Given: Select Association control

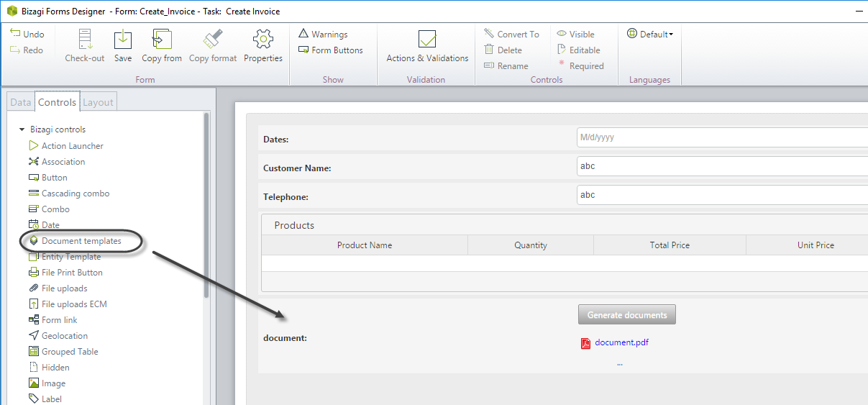Looking at the screenshot, I should [x=57, y=161].
